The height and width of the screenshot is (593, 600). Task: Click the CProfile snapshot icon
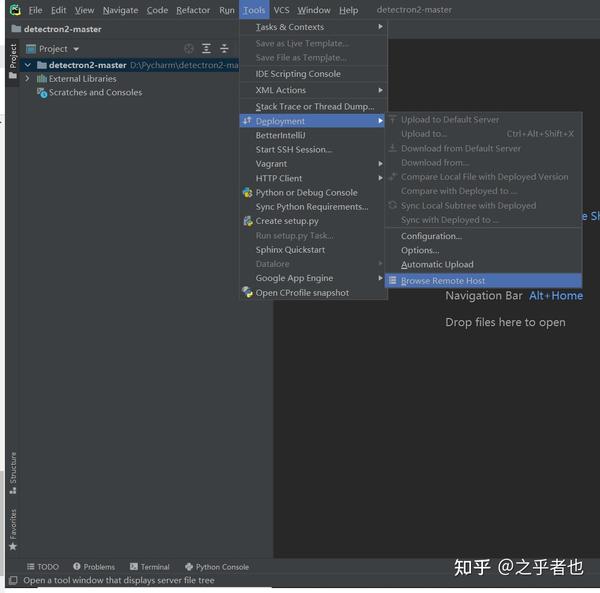248,292
